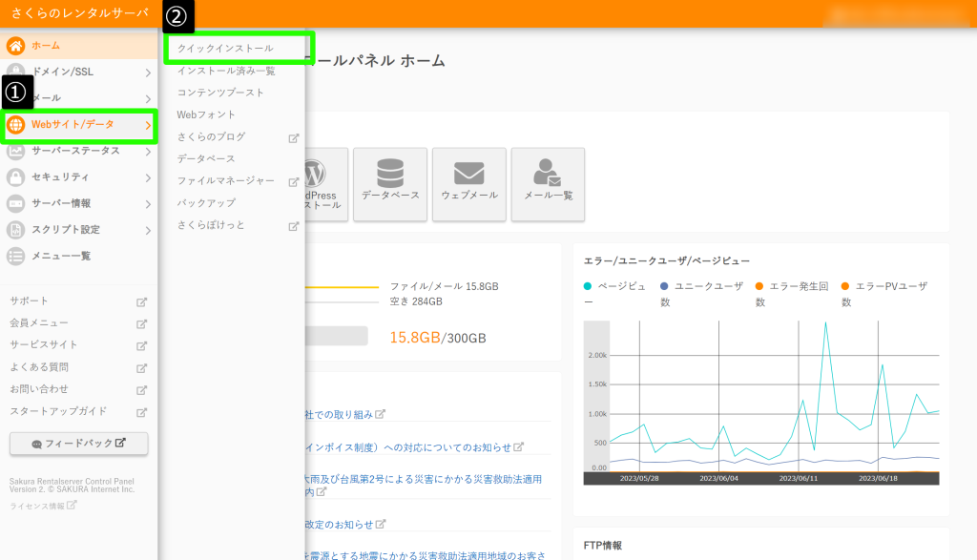Click the globe icon for Webサイト/データ
The height and width of the screenshot is (560, 977).
(15, 125)
